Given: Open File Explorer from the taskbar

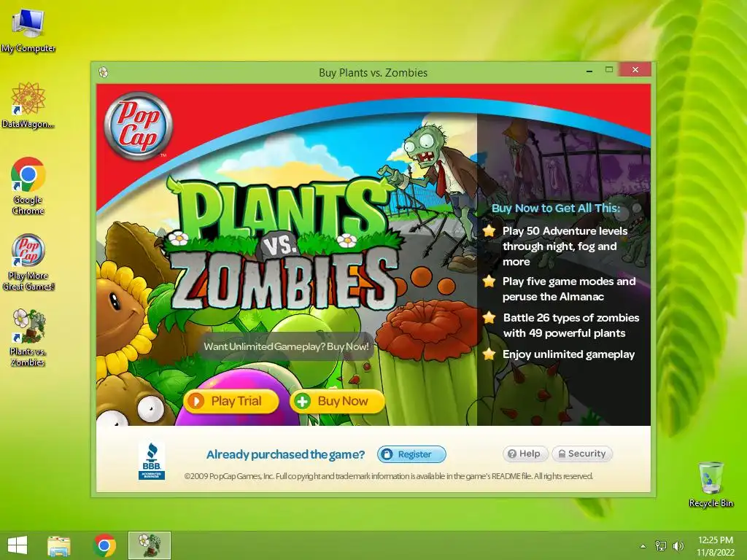Looking at the screenshot, I should (x=59, y=545).
